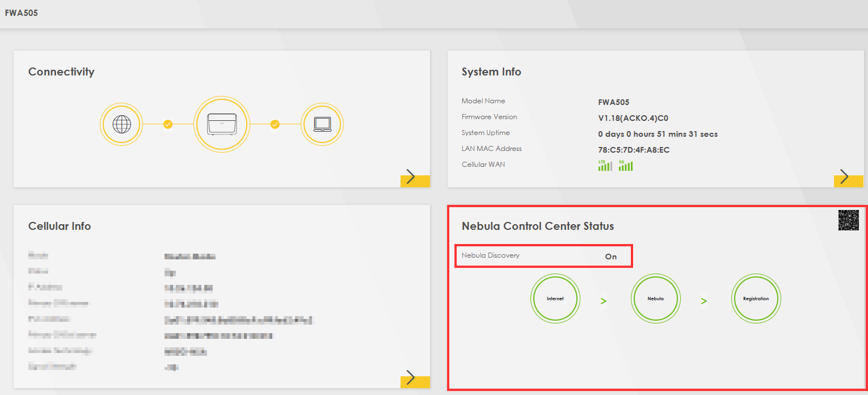Click the FWA505 model name value
This screenshot has height=395, width=868.
[614, 103]
